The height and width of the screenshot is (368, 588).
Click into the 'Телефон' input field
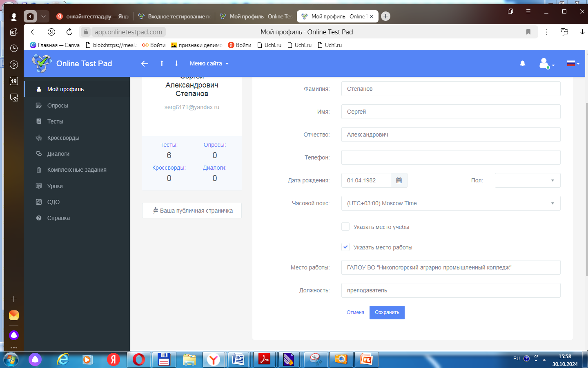click(450, 157)
